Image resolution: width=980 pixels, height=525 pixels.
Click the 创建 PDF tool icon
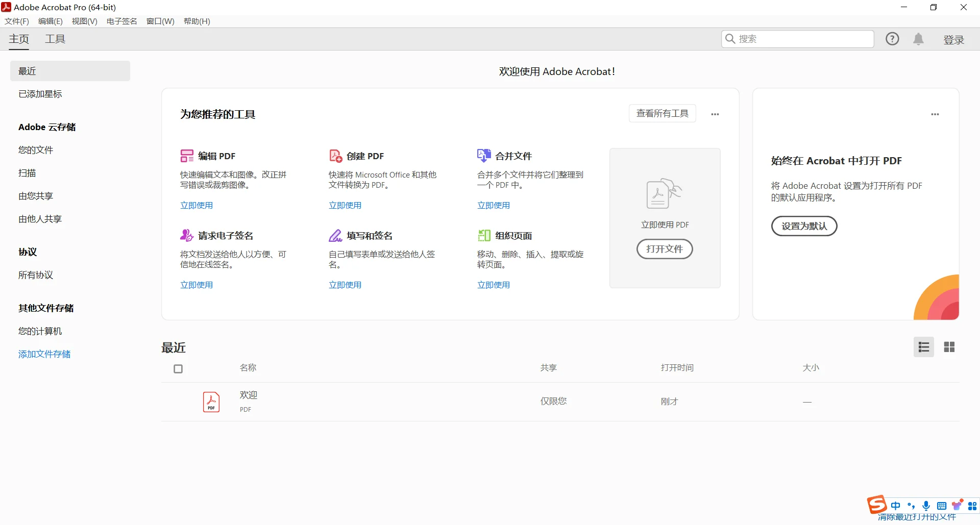pos(335,156)
